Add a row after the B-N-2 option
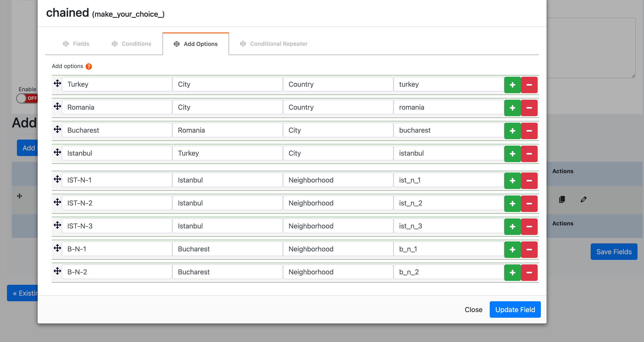Screen dimensions: 644x342 click(x=512, y=272)
